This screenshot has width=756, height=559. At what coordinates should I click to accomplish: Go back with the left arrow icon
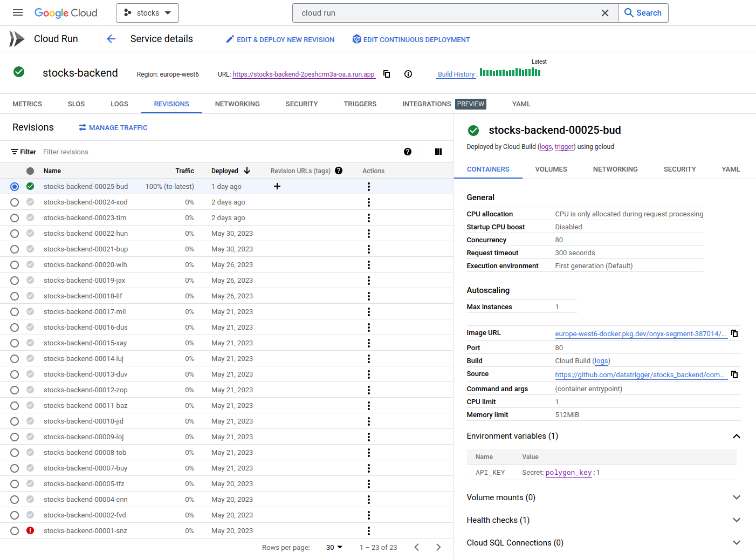coord(111,39)
